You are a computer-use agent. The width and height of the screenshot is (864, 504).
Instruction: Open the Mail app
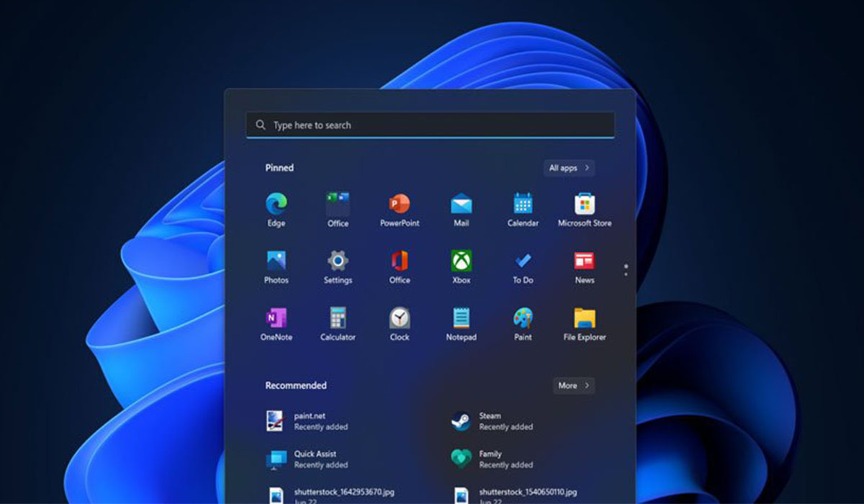click(x=462, y=210)
